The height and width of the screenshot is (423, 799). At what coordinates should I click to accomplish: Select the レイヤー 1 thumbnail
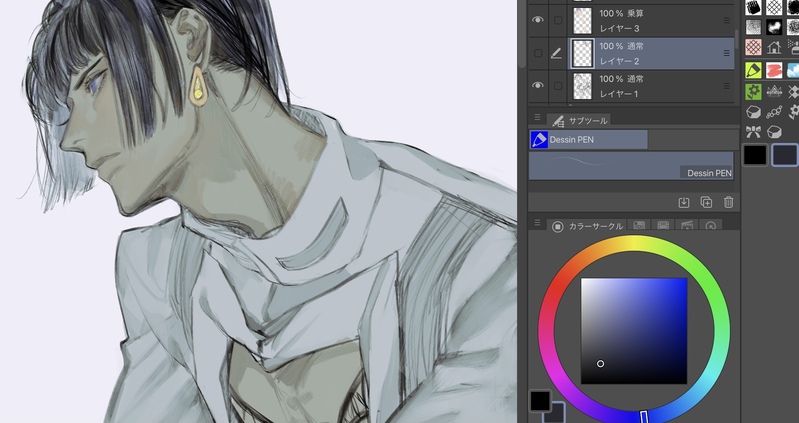pyautogui.click(x=582, y=86)
